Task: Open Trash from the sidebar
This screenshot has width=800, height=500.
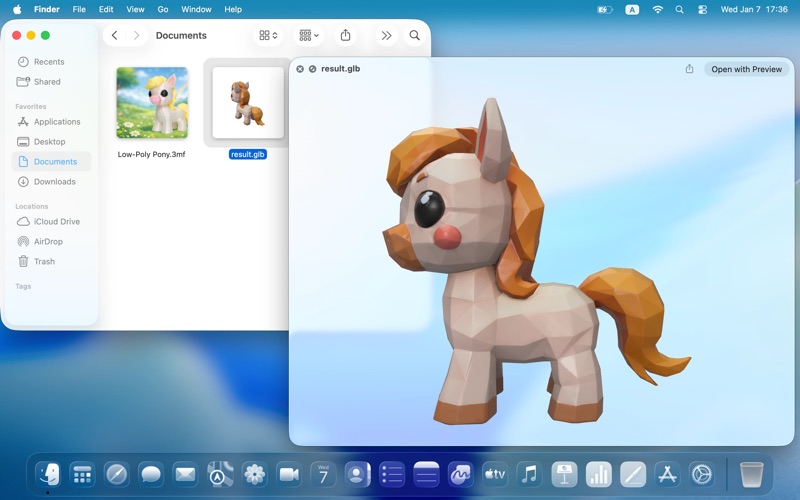Action: pos(51,261)
